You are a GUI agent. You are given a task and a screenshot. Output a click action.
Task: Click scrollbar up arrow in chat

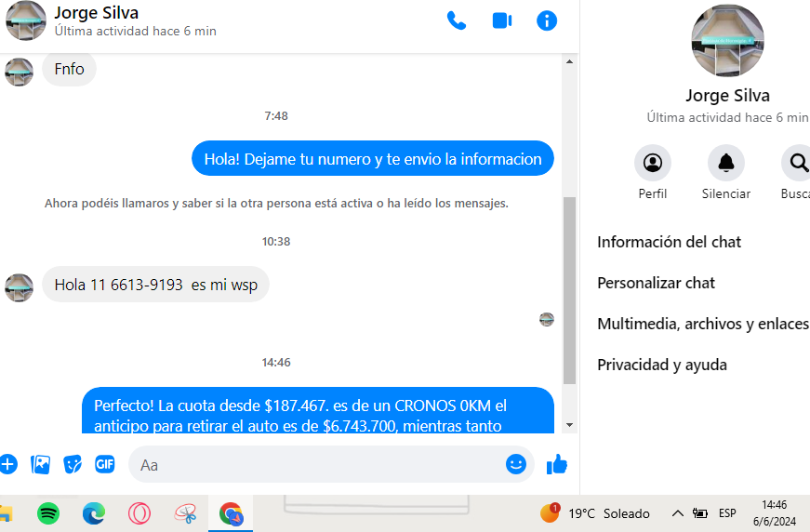pos(569,61)
